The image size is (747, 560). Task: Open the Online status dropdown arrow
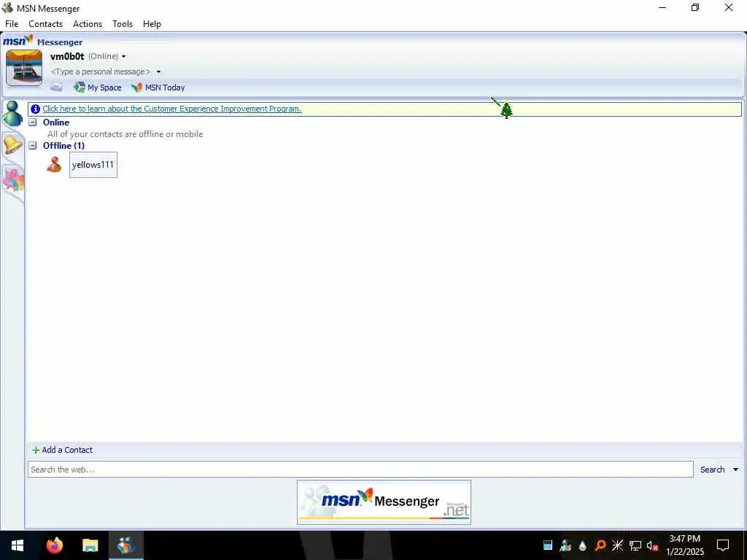(124, 57)
